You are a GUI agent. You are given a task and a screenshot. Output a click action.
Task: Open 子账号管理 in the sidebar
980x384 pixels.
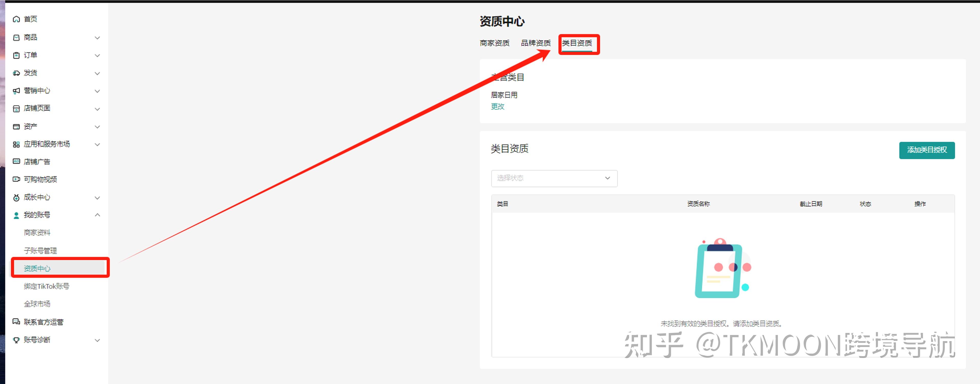40,250
